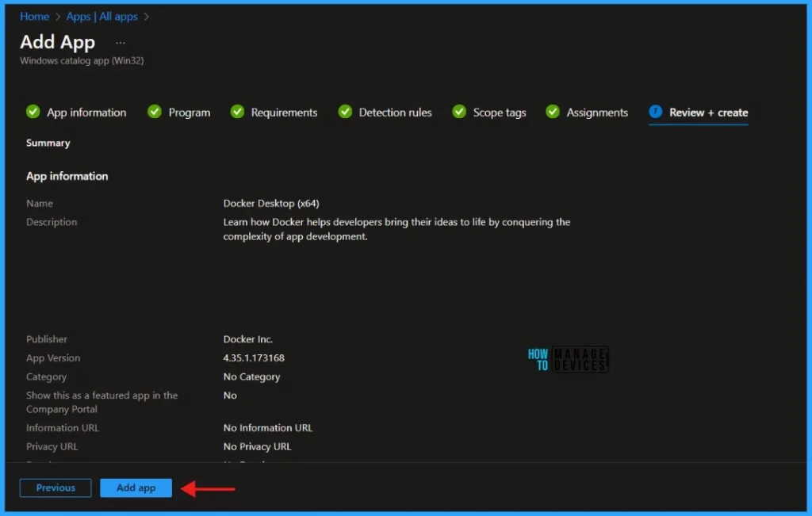Click the Add App page title
The width and height of the screenshot is (812, 516).
57,43
